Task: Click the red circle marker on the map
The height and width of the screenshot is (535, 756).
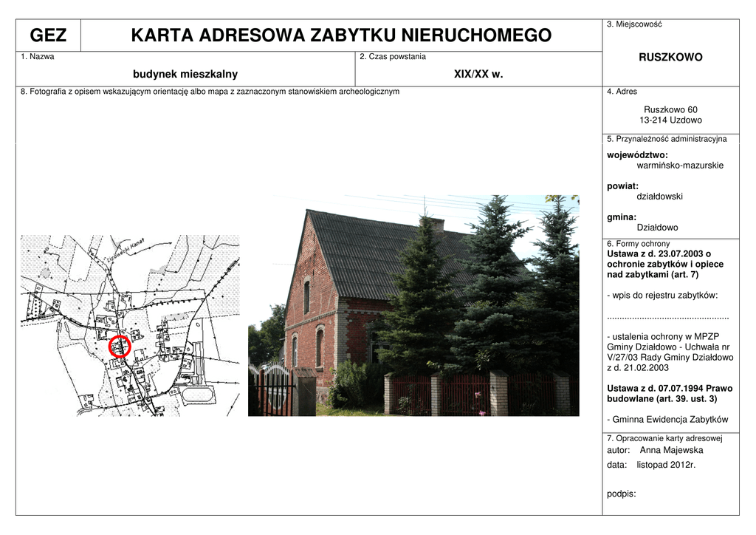Action: click(119, 347)
